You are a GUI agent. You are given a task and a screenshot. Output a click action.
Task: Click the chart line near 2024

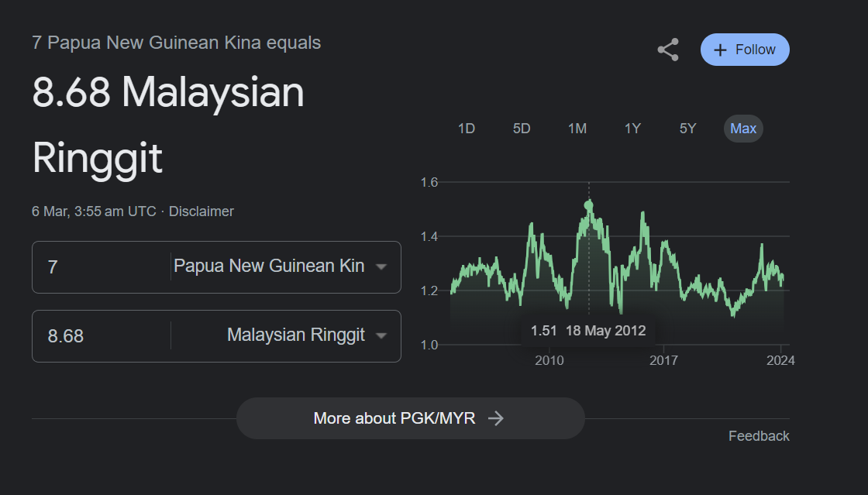781,278
